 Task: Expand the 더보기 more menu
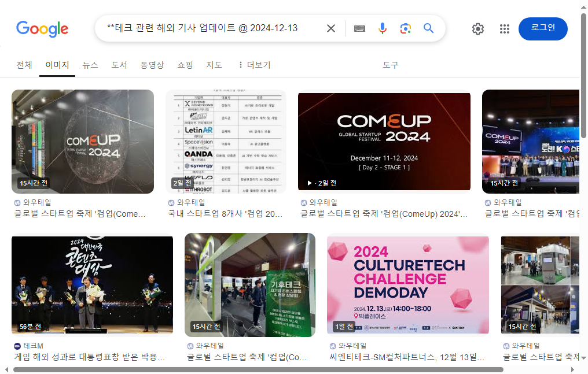254,65
